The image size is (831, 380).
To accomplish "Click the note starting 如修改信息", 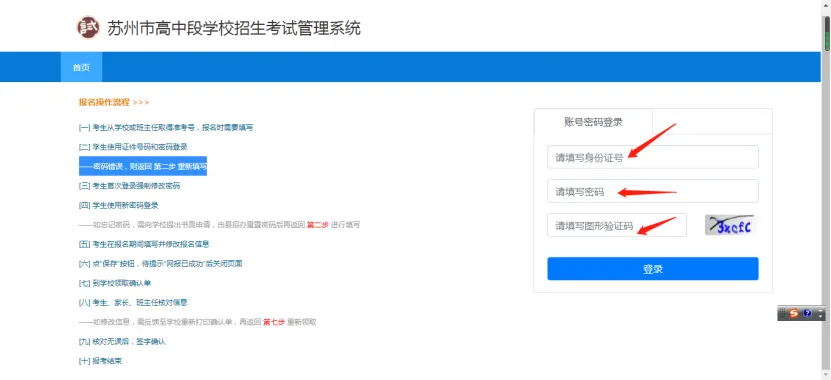I will click(198, 322).
